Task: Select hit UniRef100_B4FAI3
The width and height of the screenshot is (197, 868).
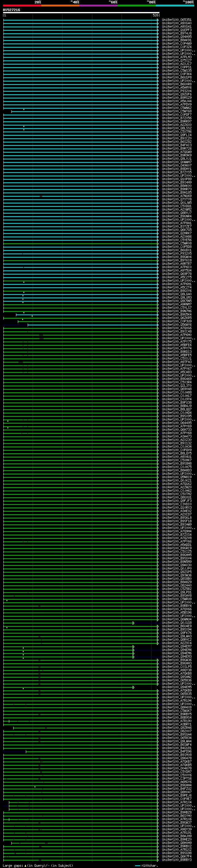Action: coord(176,145)
